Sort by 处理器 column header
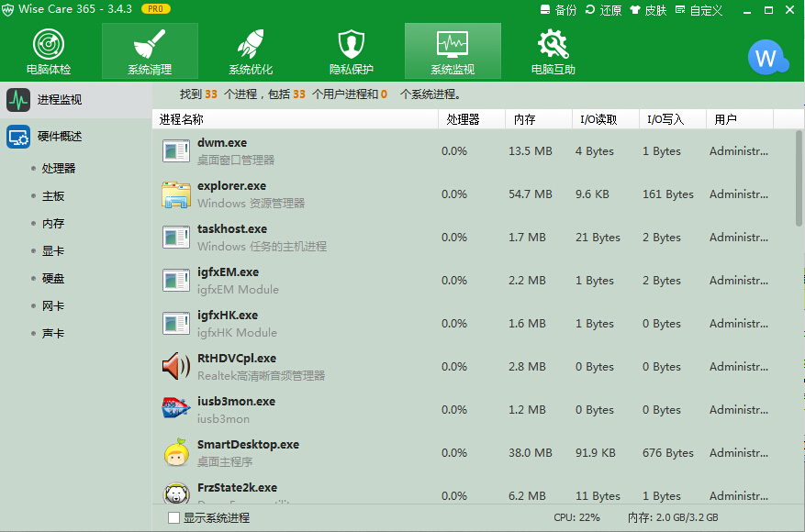This screenshot has width=805, height=532. click(x=472, y=119)
